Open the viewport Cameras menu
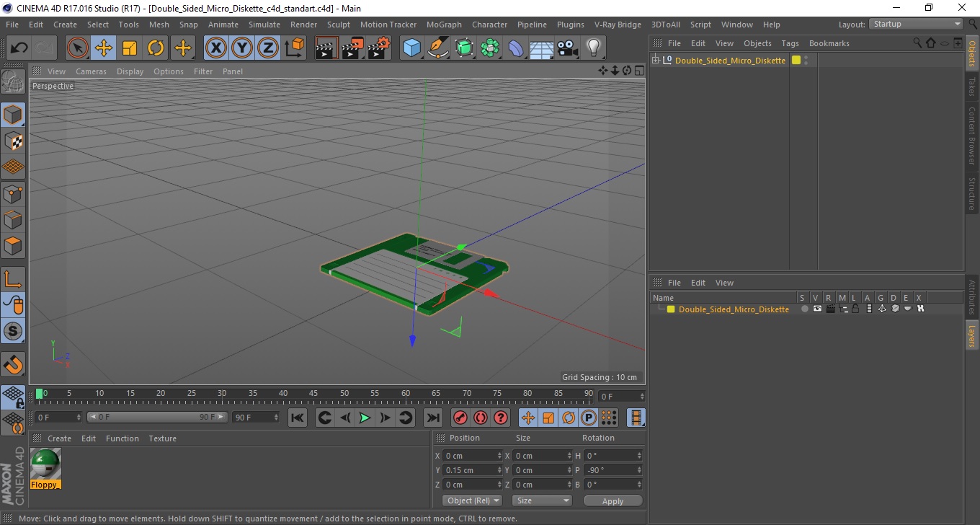The image size is (980, 525). tap(91, 71)
